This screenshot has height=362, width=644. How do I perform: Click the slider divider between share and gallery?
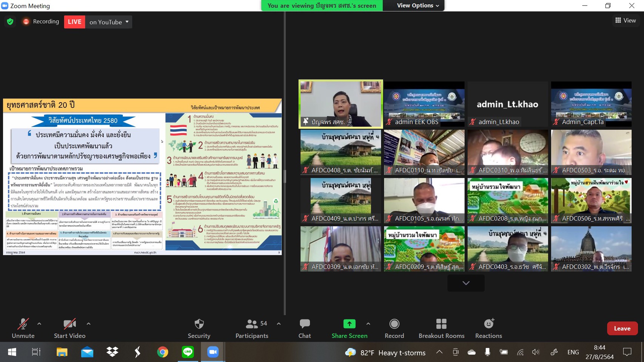pos(285,176)
